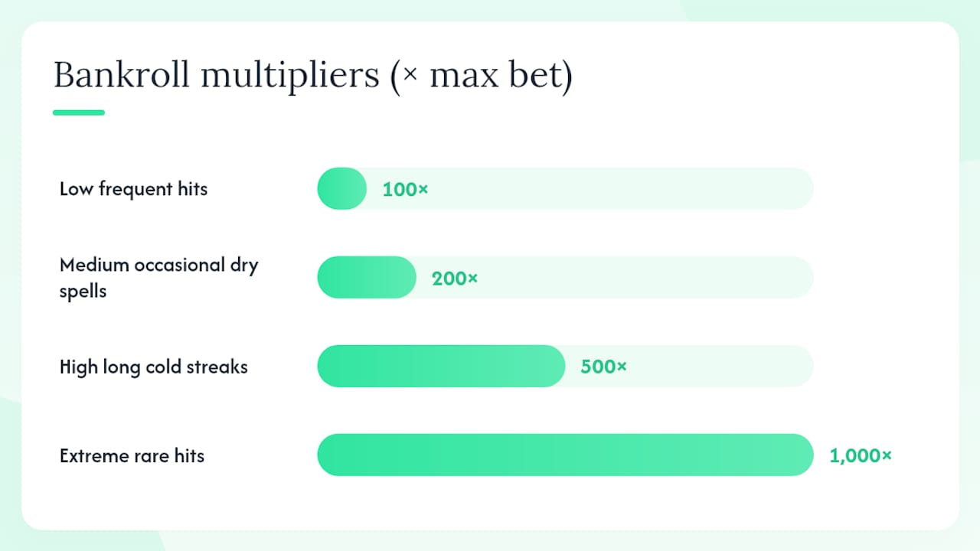The height and width of the screenshot is (551, 980).
Task: Click the 100× value text
Action: tap(405, 189)
